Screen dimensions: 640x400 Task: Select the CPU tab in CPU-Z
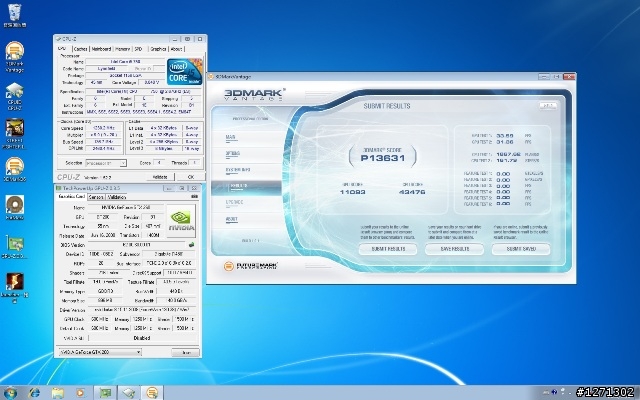[62, 49]
